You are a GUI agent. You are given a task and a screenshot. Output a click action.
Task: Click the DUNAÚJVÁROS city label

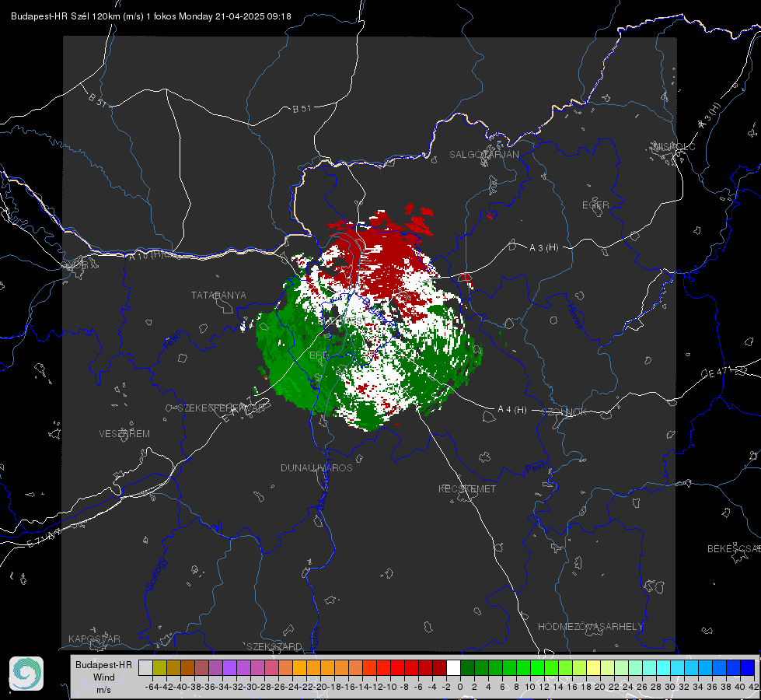[316, 467]
